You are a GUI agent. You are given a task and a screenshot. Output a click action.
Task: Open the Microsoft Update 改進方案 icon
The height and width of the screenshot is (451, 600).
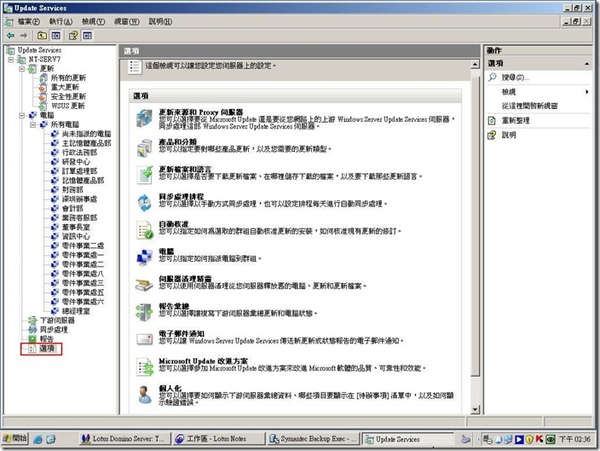pyautogui.click(x=144, y=367)
